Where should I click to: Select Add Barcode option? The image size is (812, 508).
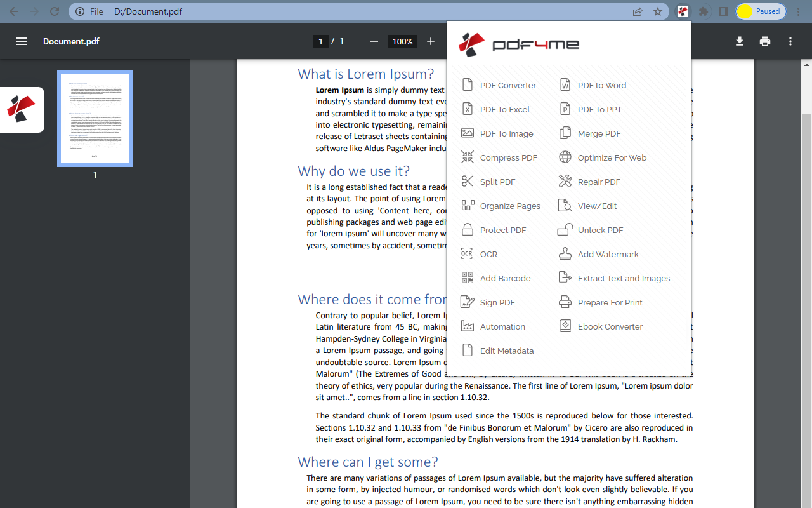click(x=496, y=278)
